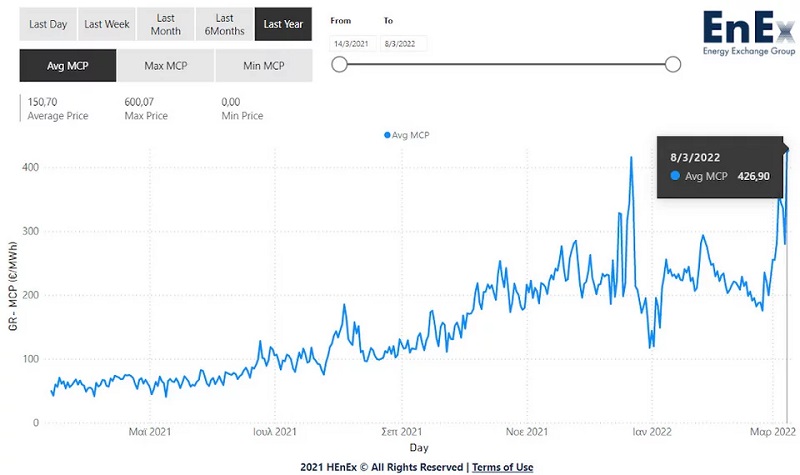
Task: Select the Last Year time range
Action: click(283, 24)
